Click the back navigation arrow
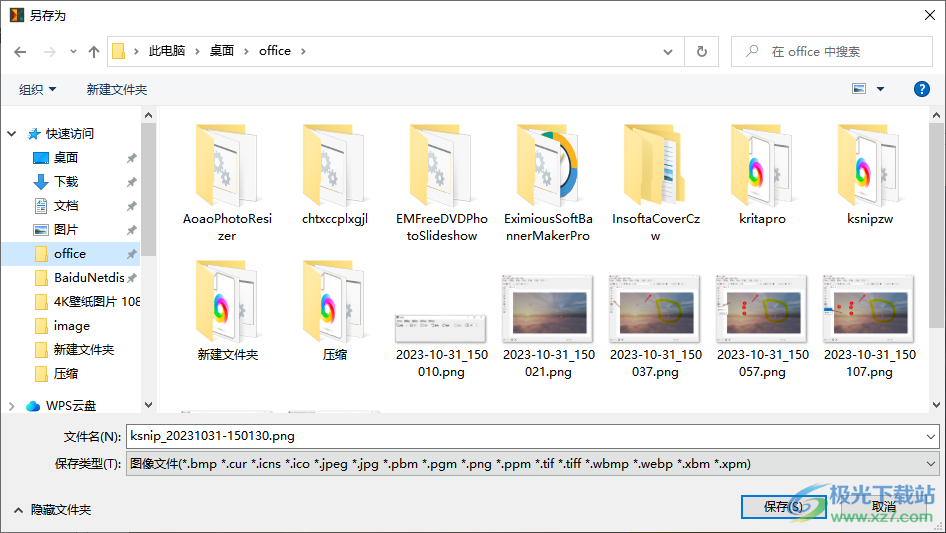This screenshot has height=533, width=946. [x=20, y=51]
